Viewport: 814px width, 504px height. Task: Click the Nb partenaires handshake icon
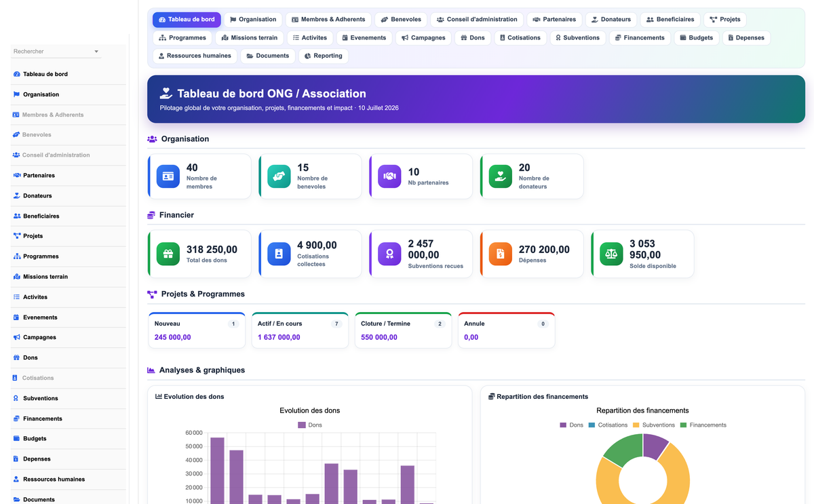(389, 176)
